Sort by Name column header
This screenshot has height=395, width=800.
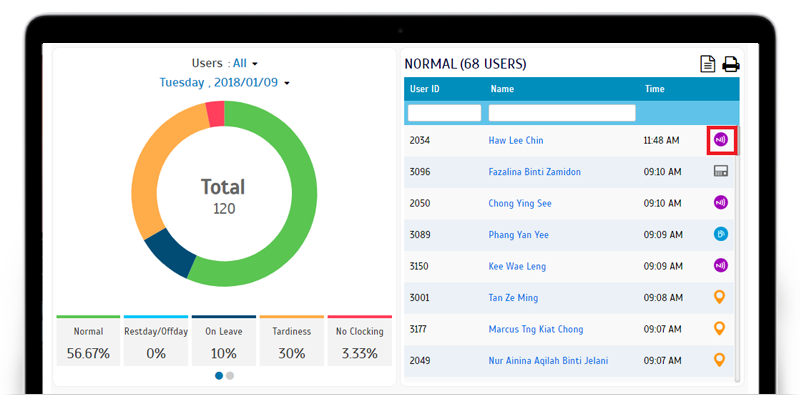click(x=502, y=89)
